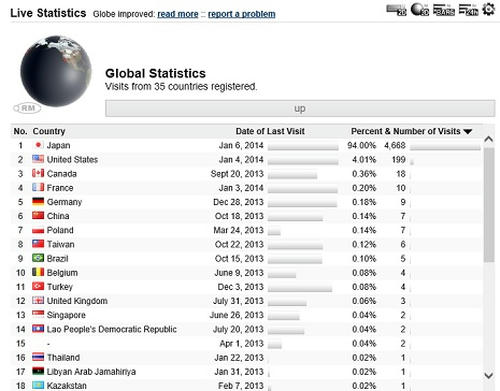
Task: Click the 'Turkey' country name
Action: [x=60, y=287]
